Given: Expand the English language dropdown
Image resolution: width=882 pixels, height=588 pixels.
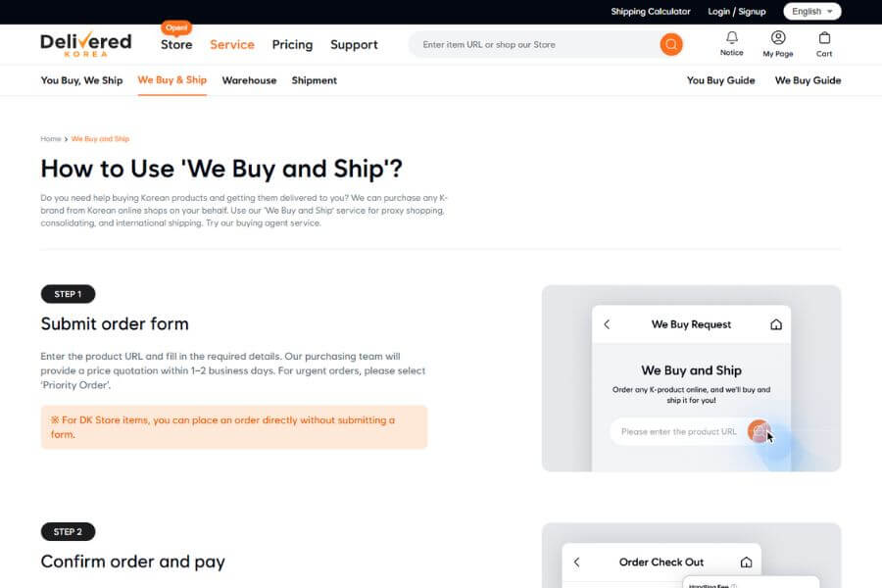Looking at the screenshot, I should 812,12.
